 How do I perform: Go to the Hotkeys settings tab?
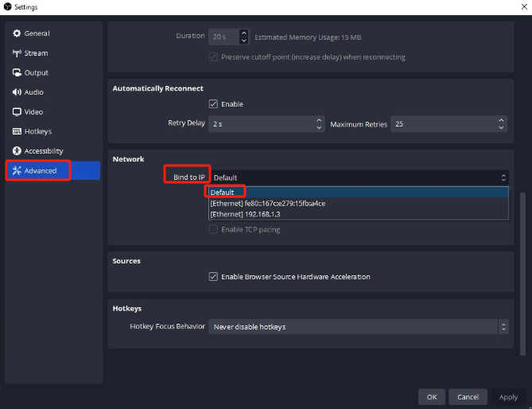click(x=53, y=131)
